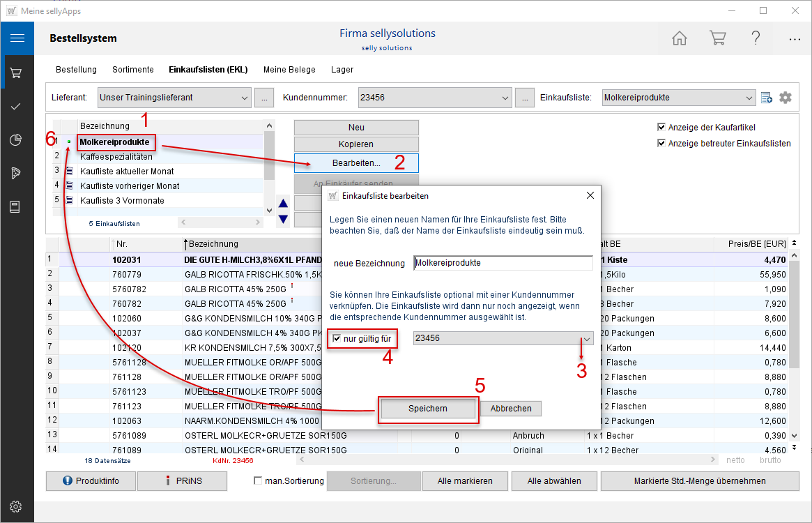The image size is (812, 523).
Task: Open the Kundennummer dropdown in the dialog
Action: click(x=587, y=339)
